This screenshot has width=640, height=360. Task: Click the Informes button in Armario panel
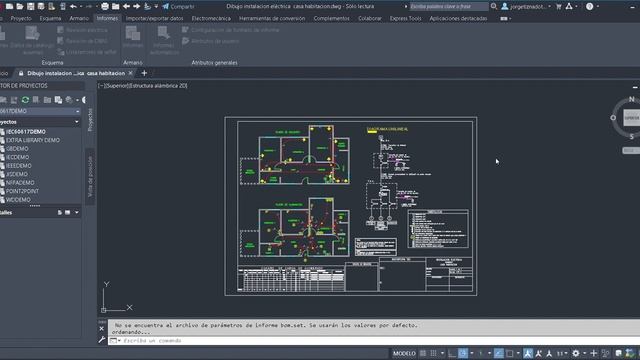tap(133, 37)
